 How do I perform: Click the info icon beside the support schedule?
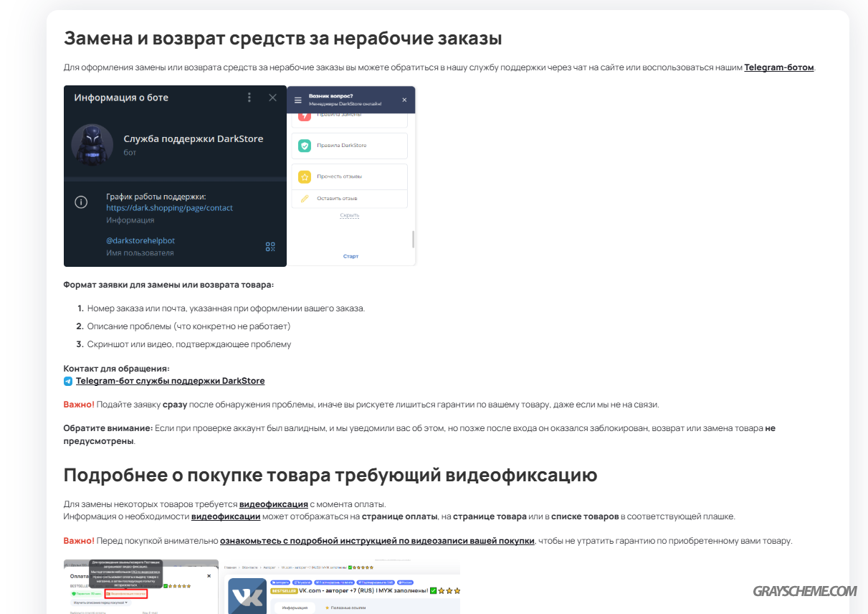point(82,202)
